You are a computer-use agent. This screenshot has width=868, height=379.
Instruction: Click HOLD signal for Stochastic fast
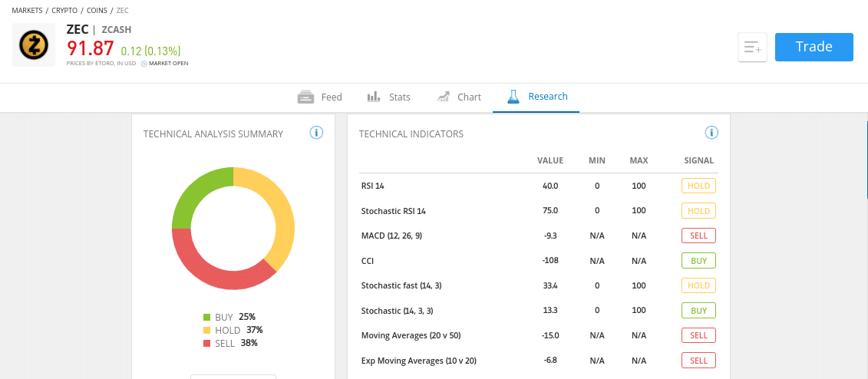[x=698, y=285]
